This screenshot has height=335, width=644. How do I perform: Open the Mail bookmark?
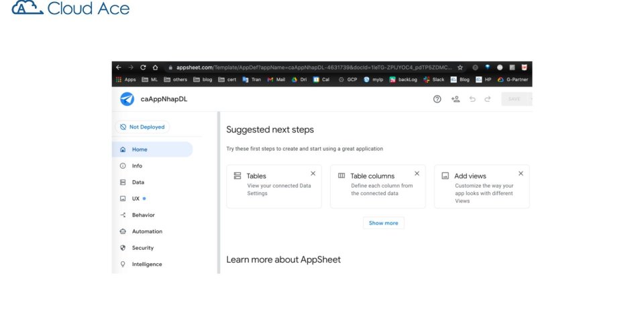276,80
